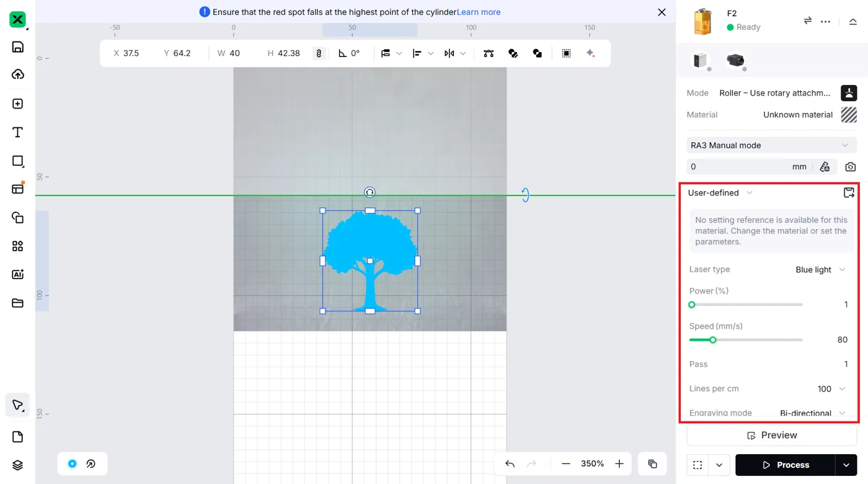Open the Lines per cm dropdown
The image size is (868, 484).
[x=831, y=389]
